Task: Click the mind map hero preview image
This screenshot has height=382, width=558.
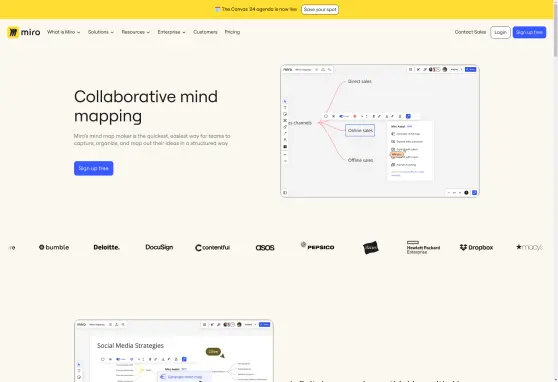Action: pyautogui.click(x=380, y=131)
